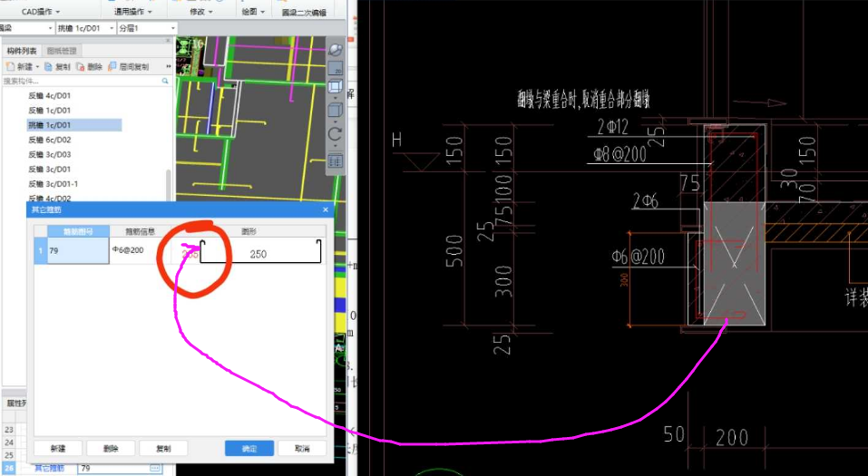This screenshot has height=476, width=868.
Task: Click the ellipsis button in 其它箍筋 property row
Action: click(x=155, y=468)
